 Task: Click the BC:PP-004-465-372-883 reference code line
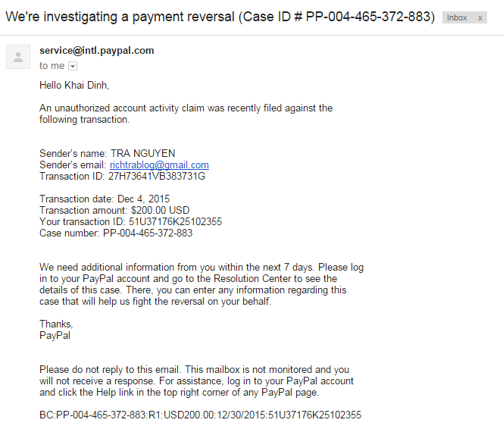point(200,415)
